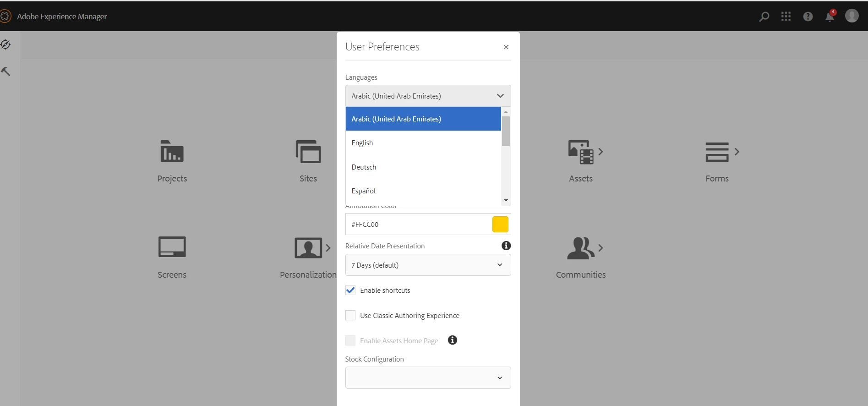Image resolution: width=868 pixels, height=406 pixels.
Task: Expand chevron next to Personalization icon
Action: pyautogui.click(x=328, y=248)
